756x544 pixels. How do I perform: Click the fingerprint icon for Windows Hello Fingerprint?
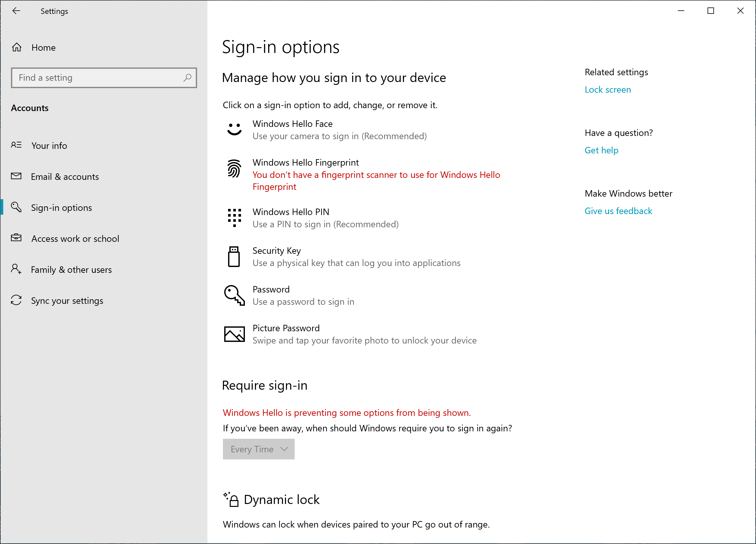[x=234, y=168]
